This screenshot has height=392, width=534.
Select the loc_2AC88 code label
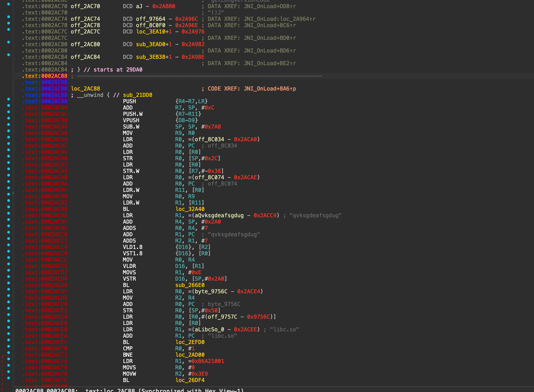[x=85, y=89]
